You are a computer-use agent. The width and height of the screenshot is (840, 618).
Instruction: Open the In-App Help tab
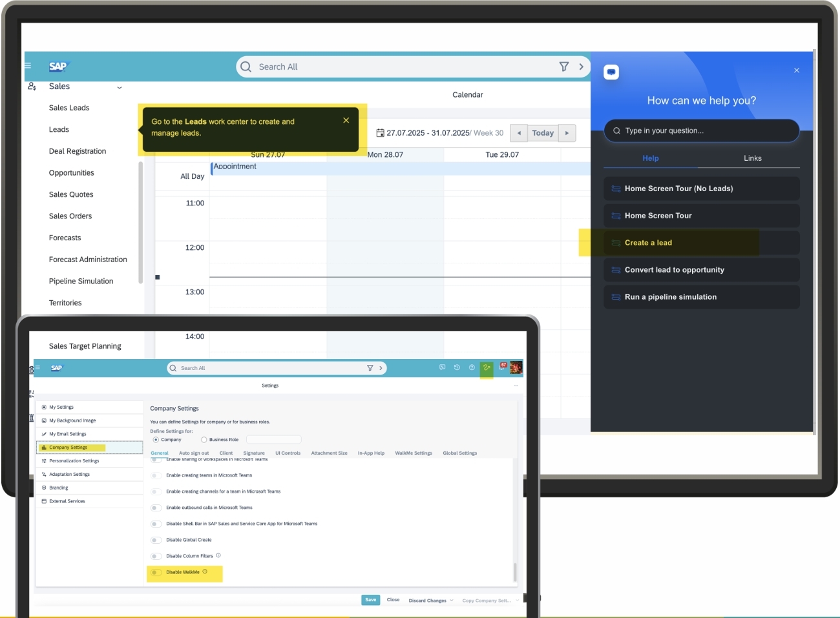click(x=371, y=453)
